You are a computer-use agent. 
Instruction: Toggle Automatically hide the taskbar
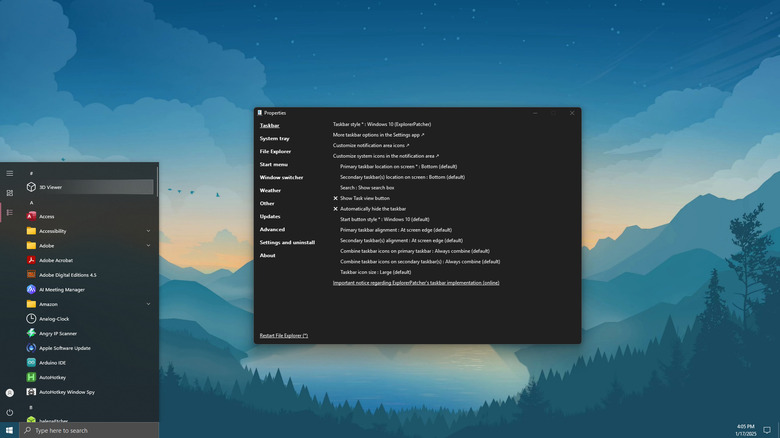(x=369, y=208)
